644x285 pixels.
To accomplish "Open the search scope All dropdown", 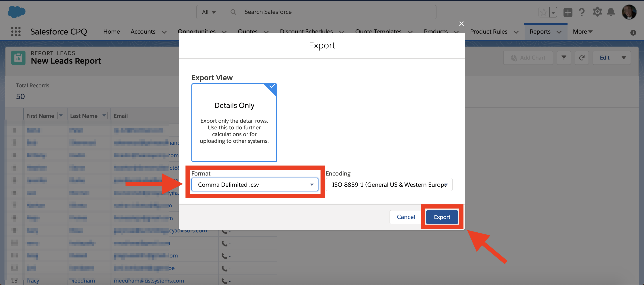I will tap(209, 12).
